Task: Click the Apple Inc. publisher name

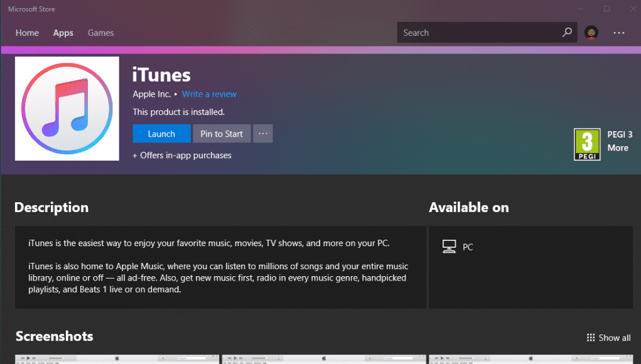Action: [x=152, y=94]
